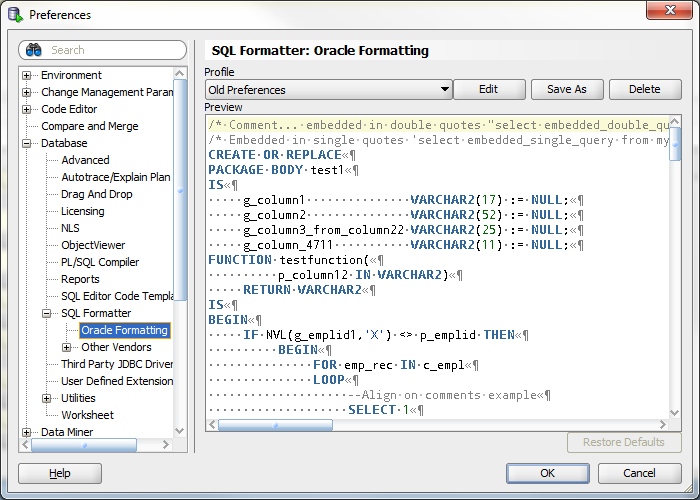The width and height of the screenshot is (700, 500).
Task: Close the Preferences dialog window
Action: 670,10
